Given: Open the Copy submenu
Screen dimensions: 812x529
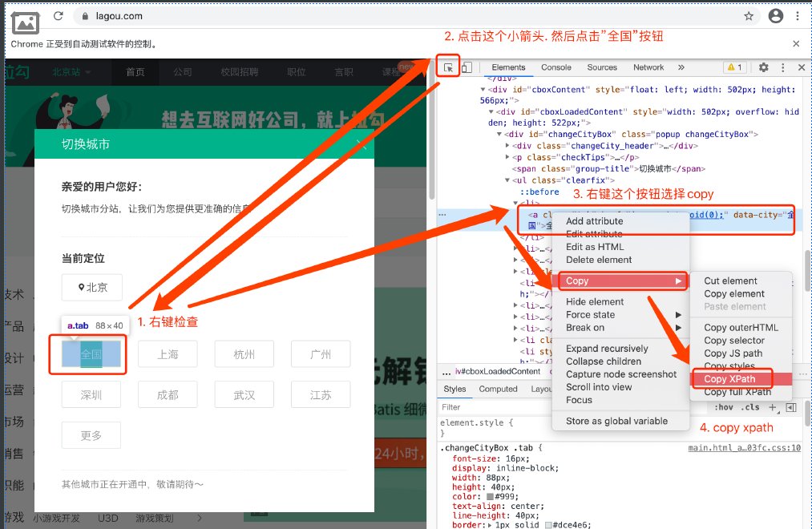Looking at the screenshot, I should (x=623, y=281).
